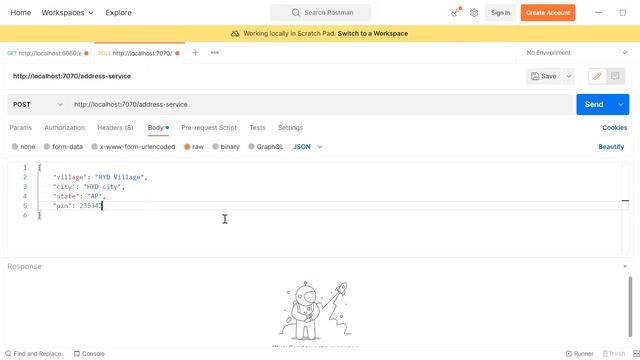
Task: Click the search magnifier icon
Action: (x=296, y=13)
